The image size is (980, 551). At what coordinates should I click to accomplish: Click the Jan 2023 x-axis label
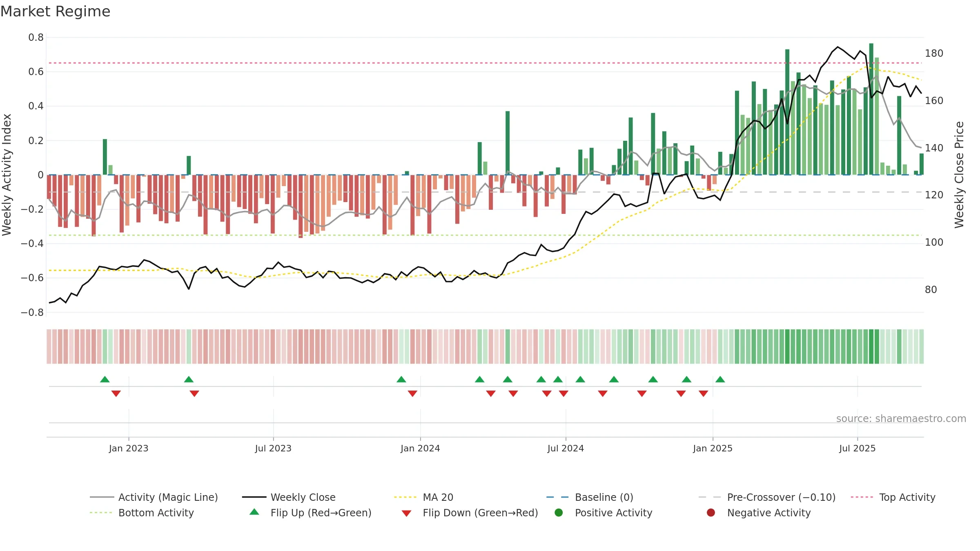(x=129, y=448)
